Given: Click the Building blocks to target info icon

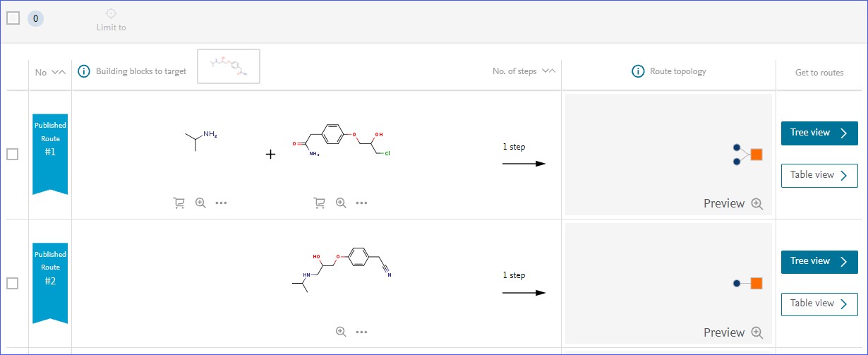Looking at the screenshot, I should tap(84, 71).
